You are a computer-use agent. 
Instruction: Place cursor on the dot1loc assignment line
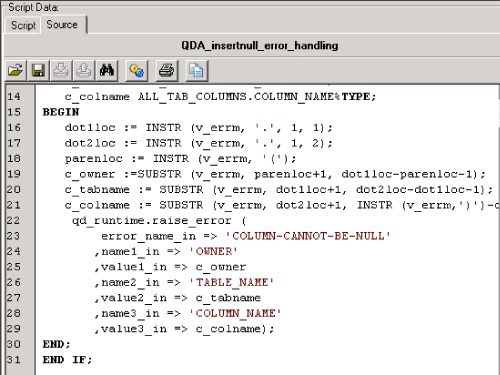pyautogui.click(x=198, y=128)
